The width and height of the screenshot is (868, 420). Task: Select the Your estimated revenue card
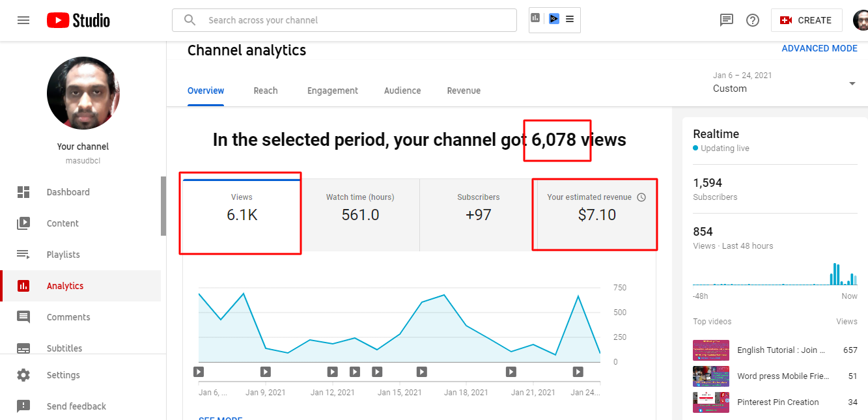tap(596, 215)
